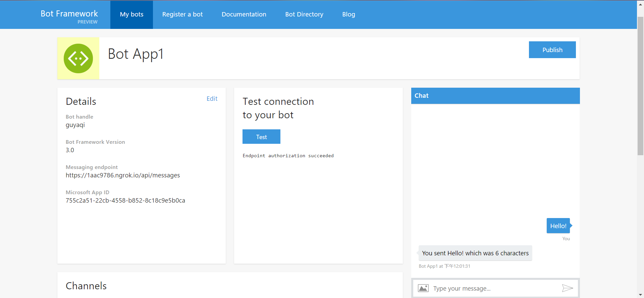
Task: Click the Bot Framework Preview logo
Action: 69,16
